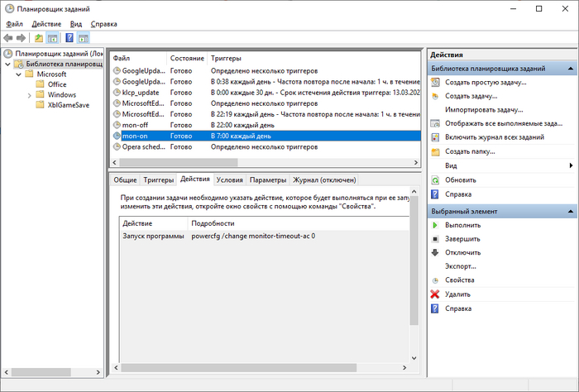Click the green Обновить refresh icon

pyautogui.click(x=435, y=180)
